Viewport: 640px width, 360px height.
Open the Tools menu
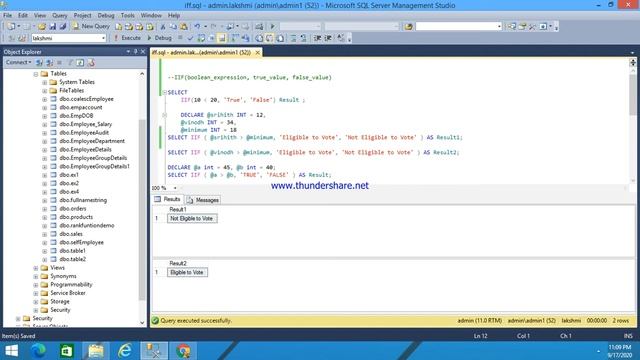coord(128,16)
